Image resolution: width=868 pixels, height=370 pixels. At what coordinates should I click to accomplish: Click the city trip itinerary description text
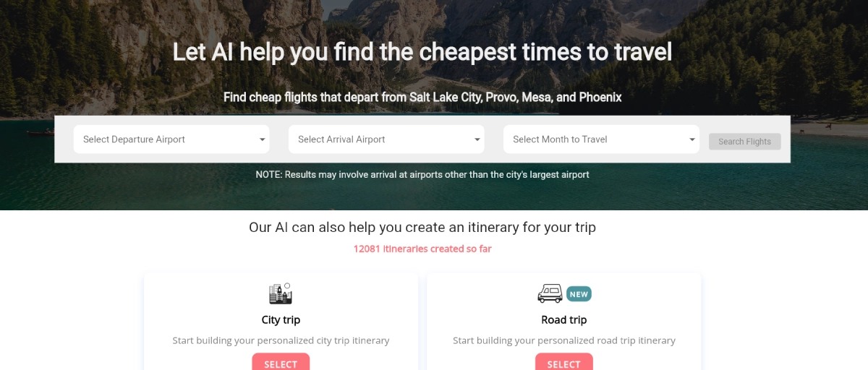pos(281,340)
